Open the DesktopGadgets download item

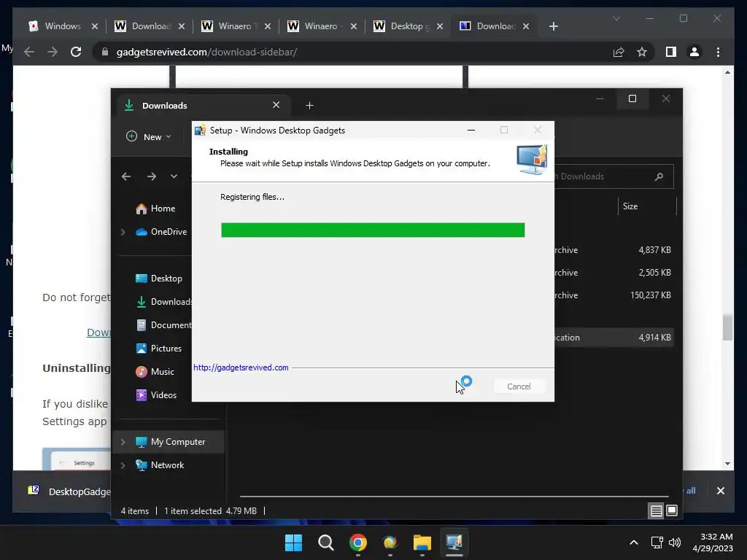(x=69, y=491)
